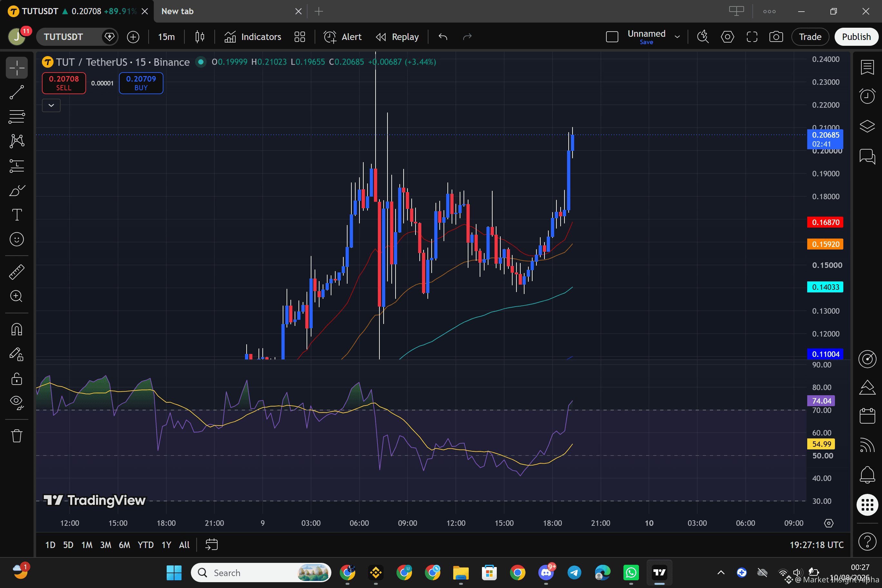This screenshot has height=588, width=882.
Task: Open candlestick chart type selector
Action: coord(200,37)
